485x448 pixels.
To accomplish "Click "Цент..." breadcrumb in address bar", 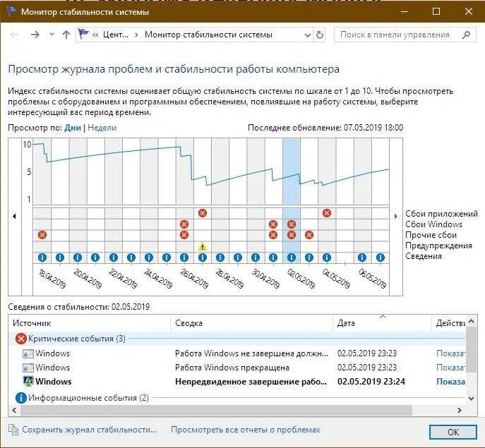I will (115, 35).
